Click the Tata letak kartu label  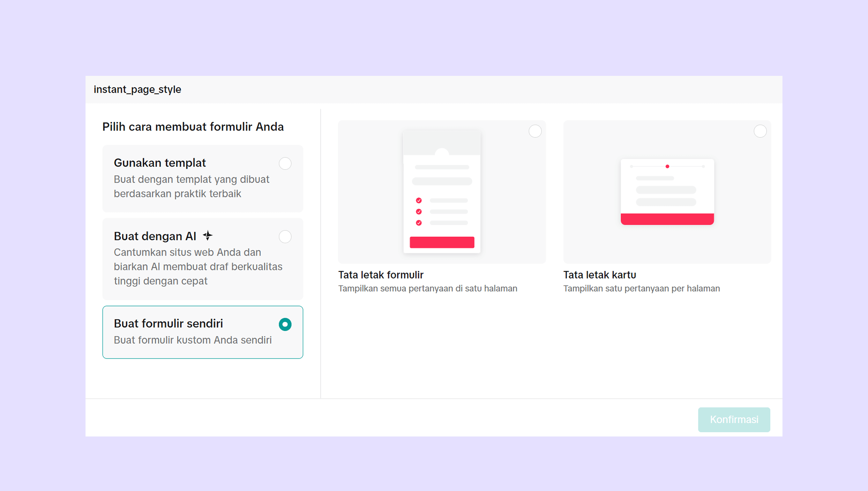(x=600, y=275)
